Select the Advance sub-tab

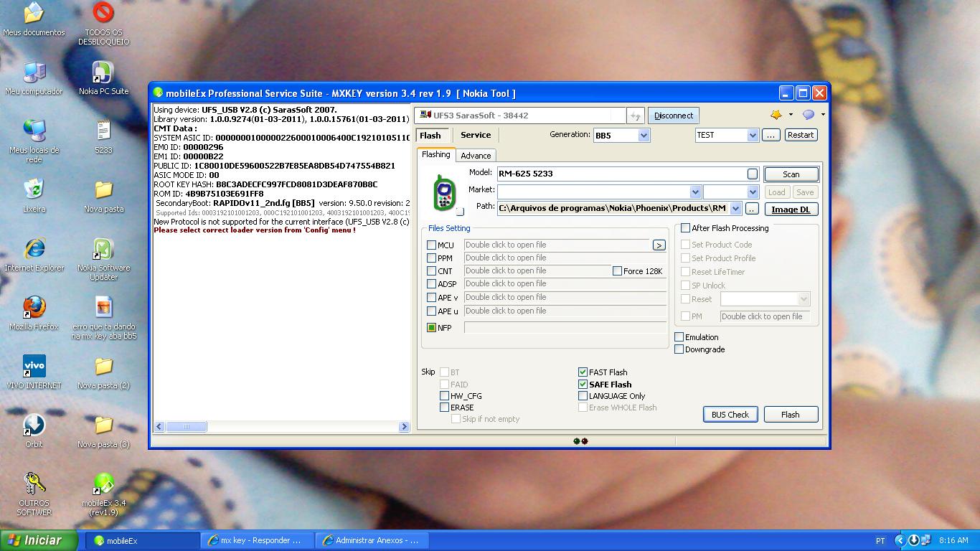click(x=476, y=156)
